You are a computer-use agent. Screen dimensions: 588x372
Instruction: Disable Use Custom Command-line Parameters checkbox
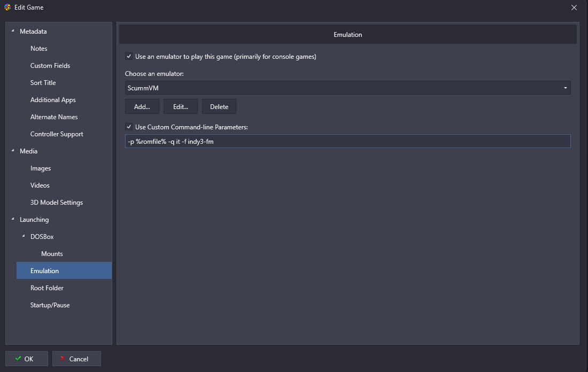point(129,127)
